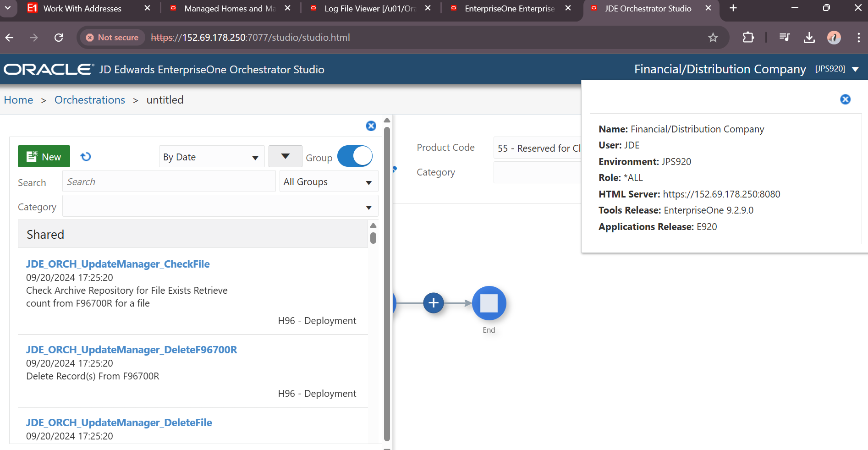Screen dimensions: 868x450
Task: Open the By Date sort dropdown
Action: [211, 157]
